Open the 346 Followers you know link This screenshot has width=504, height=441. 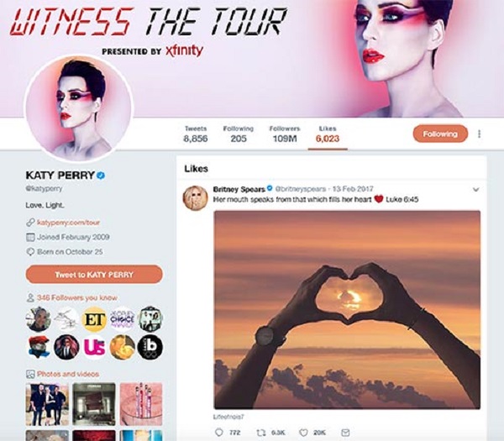pos(76,297)
